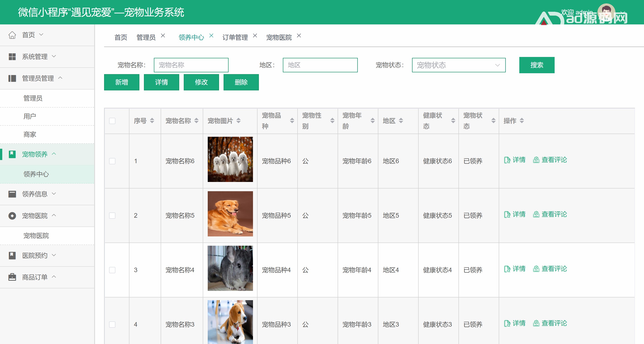This screenshot has width=644, height=344.
Task: Select the checkbox for row 宠物名称4
Action: tap(112, 270)
